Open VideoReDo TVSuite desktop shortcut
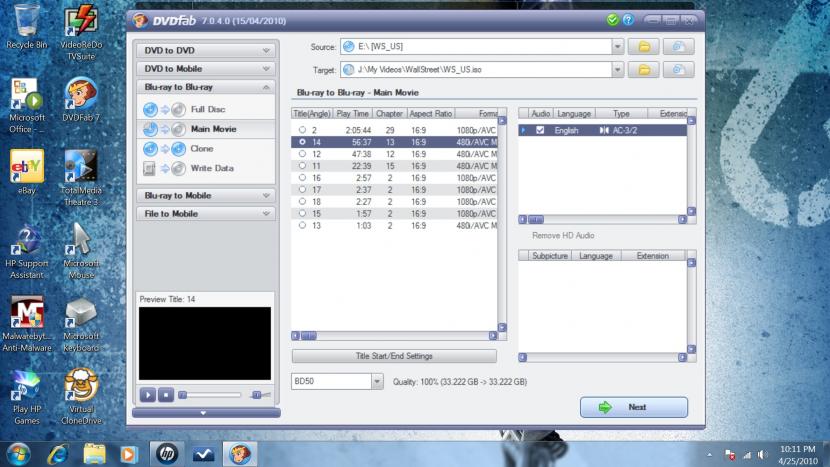The height and width of the screenshot is (467, 830). click(81, 32)
